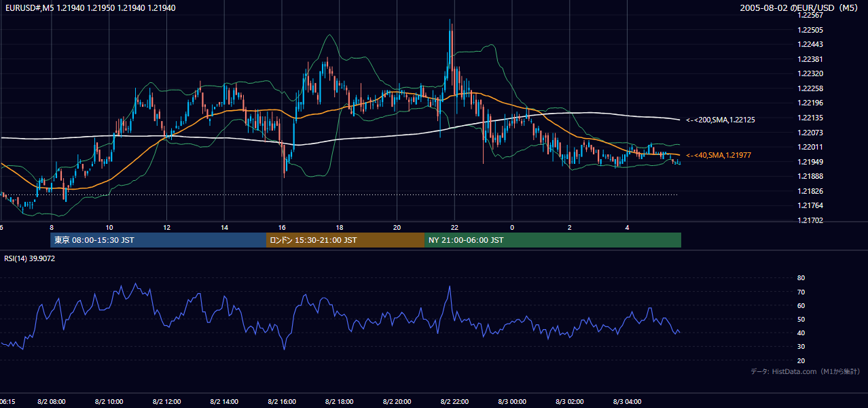Click price level 1.22381 on the axis
The height and width of the screenshot is (408, 868).
point(810,59)
